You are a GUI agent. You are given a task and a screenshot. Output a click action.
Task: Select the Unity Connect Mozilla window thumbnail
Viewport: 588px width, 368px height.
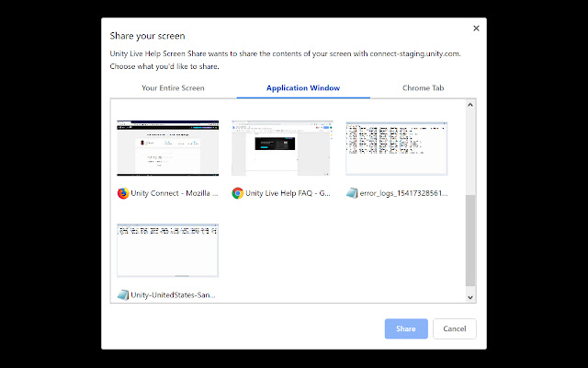click(x=167, y=148)
